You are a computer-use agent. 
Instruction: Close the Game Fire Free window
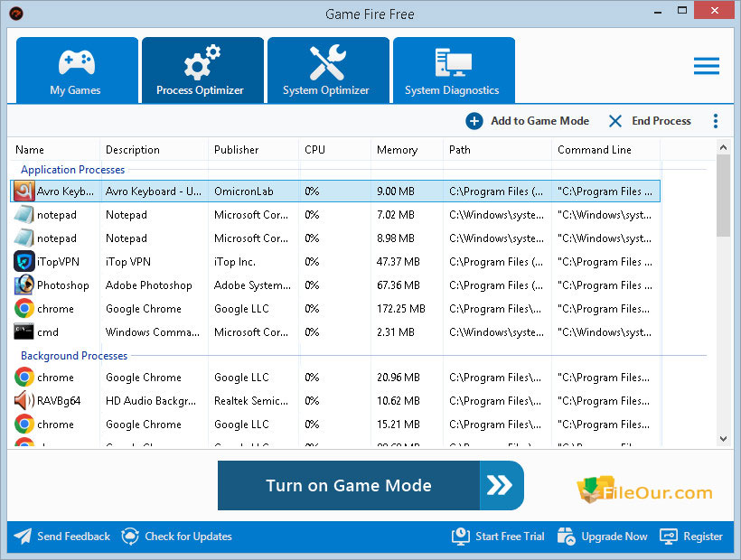pos(714,11)
